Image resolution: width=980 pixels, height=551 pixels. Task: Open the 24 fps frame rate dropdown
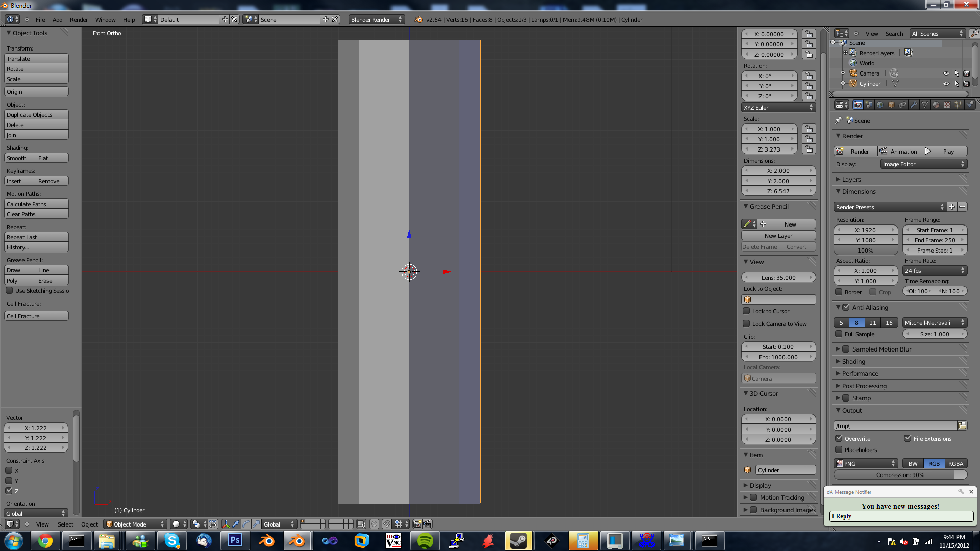[x=935, y=271]
